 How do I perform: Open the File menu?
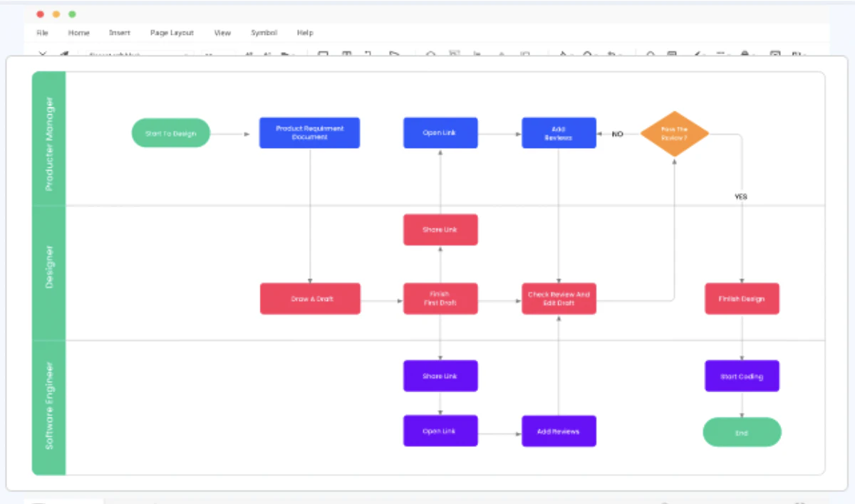coord(42,33)
